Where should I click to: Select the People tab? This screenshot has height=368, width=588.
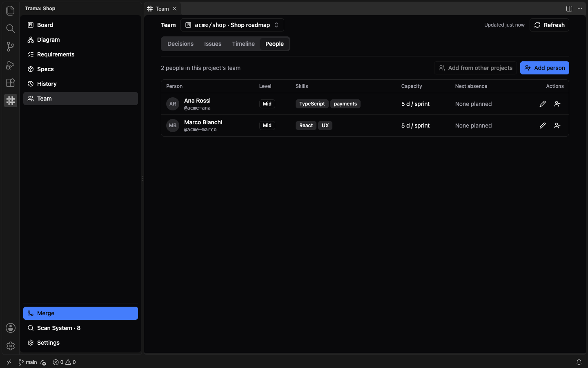point(274,44)
